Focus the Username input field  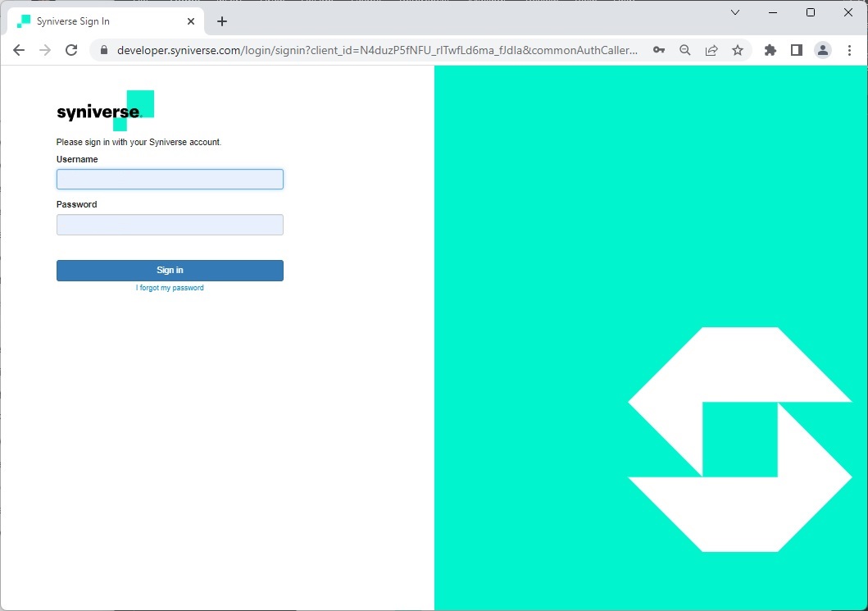(x=170, y=180)
